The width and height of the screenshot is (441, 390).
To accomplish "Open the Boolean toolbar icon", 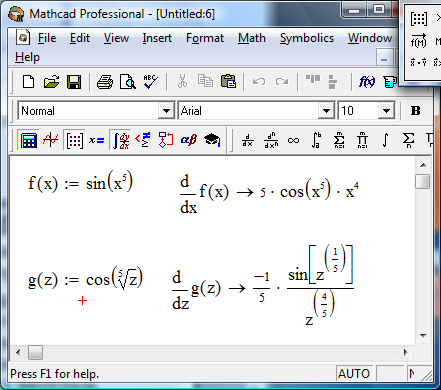I will pos(143,140).
